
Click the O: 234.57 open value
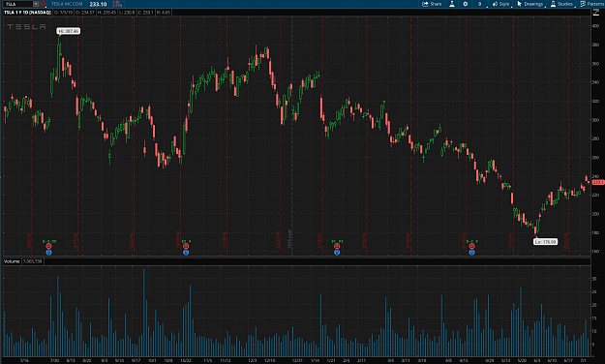84,13
